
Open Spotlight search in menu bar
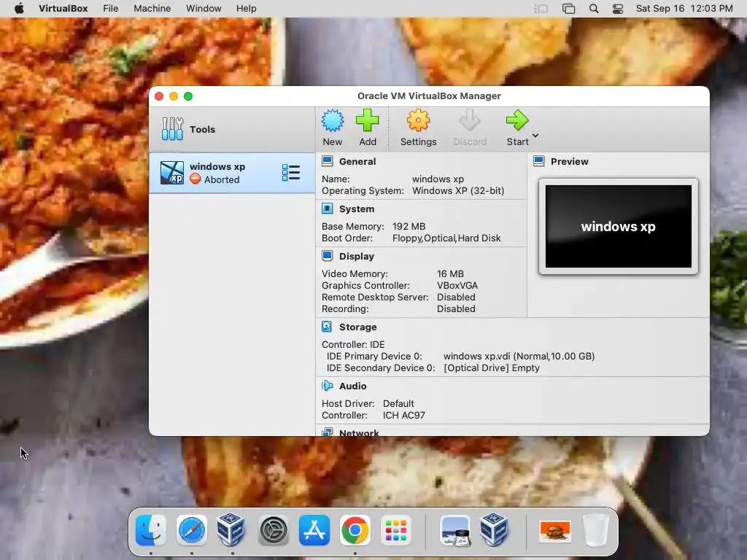[594, 9]
